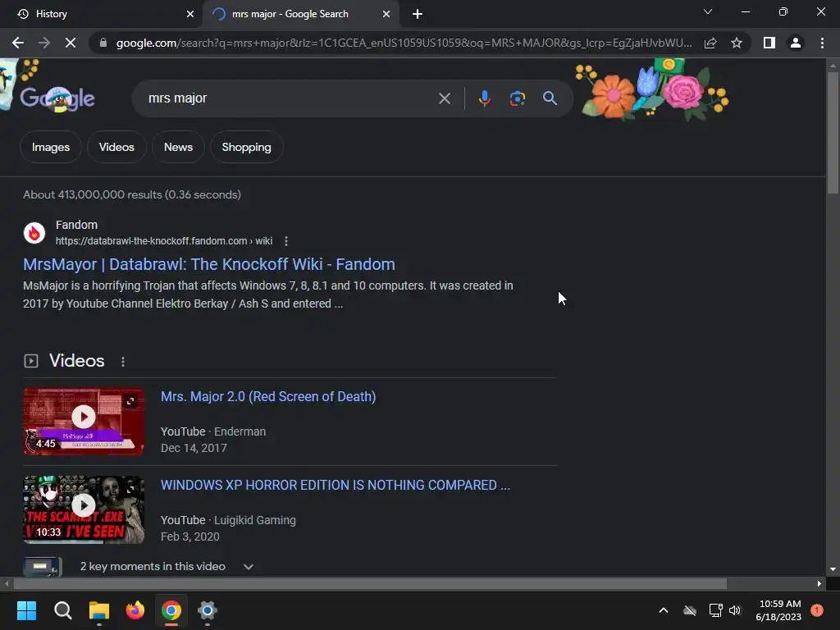The width and height of the screenshot is (840, 630).
Task: Switch to the History tab
Action: point(101,14)
